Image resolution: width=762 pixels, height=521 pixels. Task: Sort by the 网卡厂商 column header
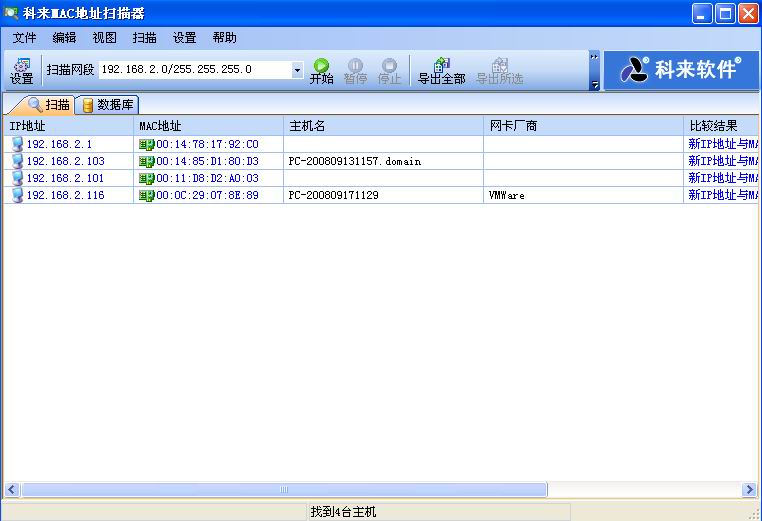[583, 126]
